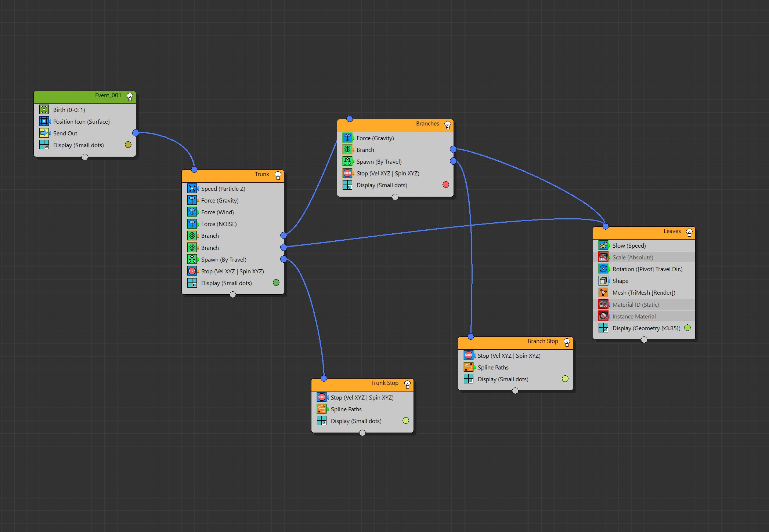Screen dimensions: 769x532
Task: Select the Force (Wind) operator in Trunk
Action: [217, 212]
